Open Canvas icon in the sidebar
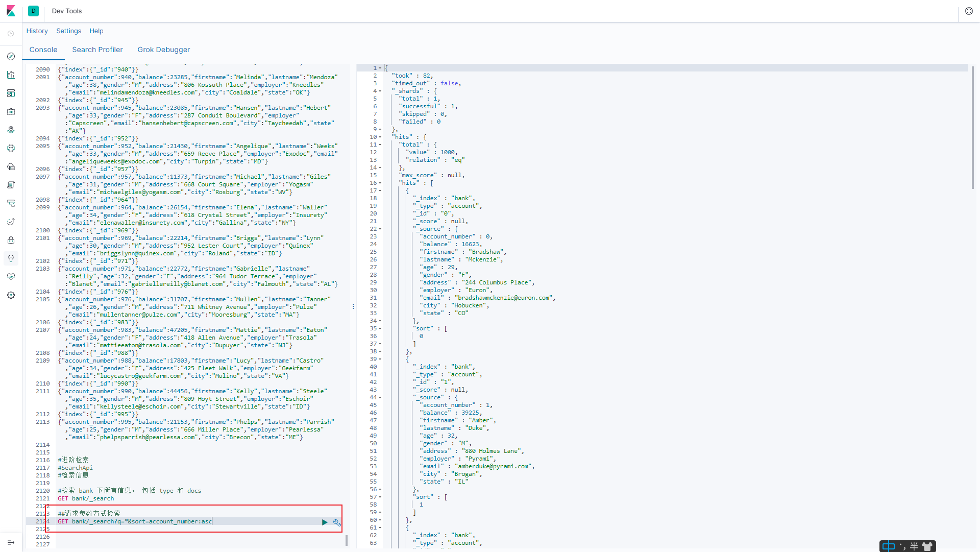Image resolution: width=980 pixels, height=552 pixels. click(11, 111)
